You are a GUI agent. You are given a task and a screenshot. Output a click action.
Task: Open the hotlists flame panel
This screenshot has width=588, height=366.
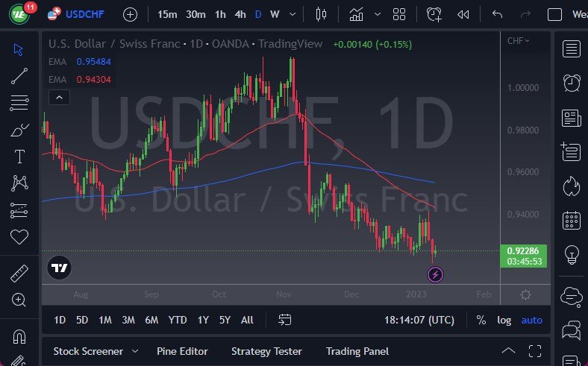point(572,186)
